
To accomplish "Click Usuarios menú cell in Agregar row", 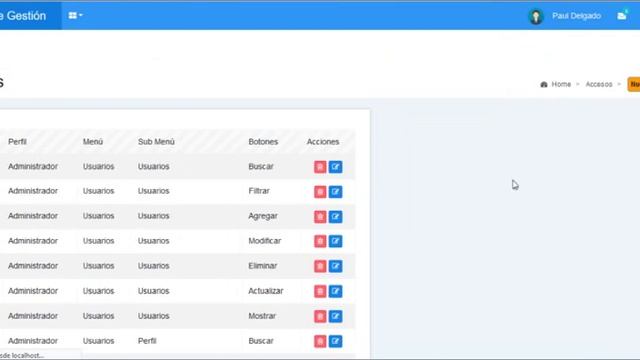I will pyautogui.click(x=98, y=216).
